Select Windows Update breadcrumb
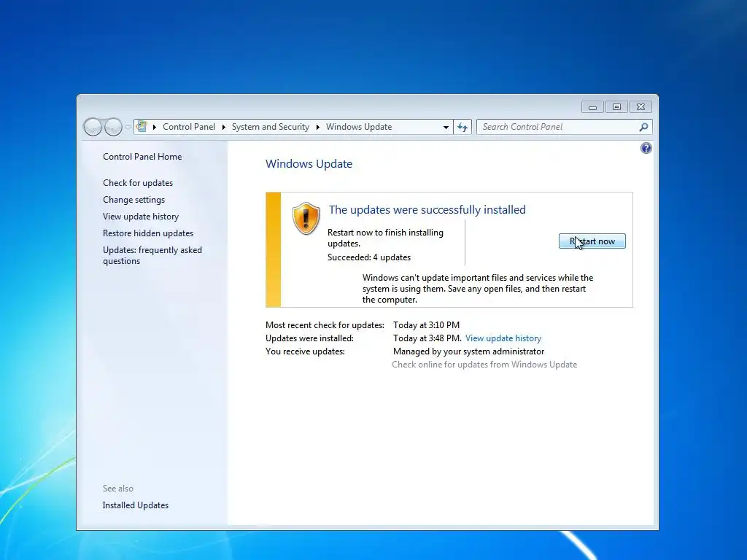The height and width of the screenshot is (560, 747). [x=359, y=127]
